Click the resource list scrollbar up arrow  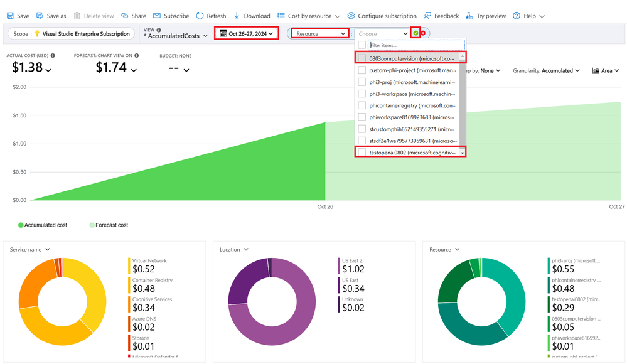[463, 56]
